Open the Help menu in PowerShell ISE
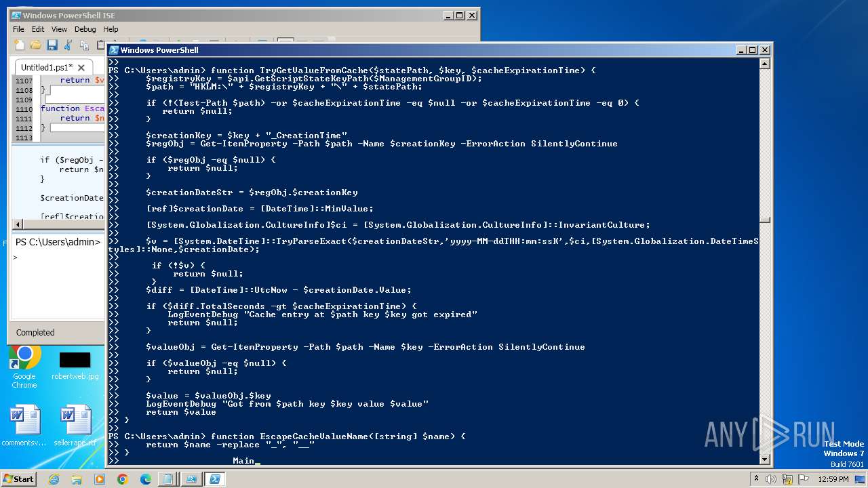Screen dimensions: 868x488 tap(111, 29)
